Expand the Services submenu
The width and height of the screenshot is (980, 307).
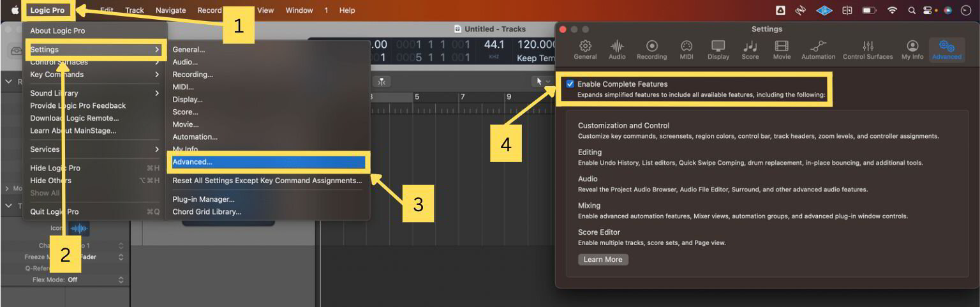[95, 149]
